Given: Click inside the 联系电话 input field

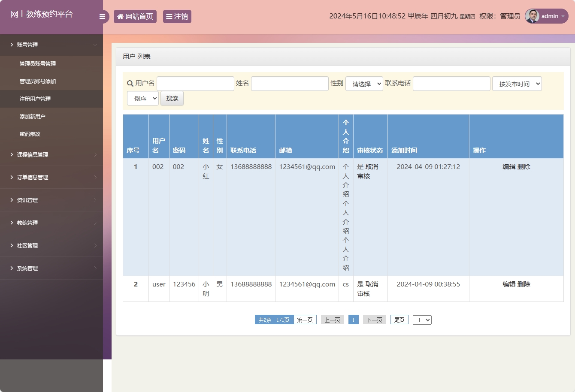Looking at the screenshot, I should pyautogui.click(x=451, y=84).
